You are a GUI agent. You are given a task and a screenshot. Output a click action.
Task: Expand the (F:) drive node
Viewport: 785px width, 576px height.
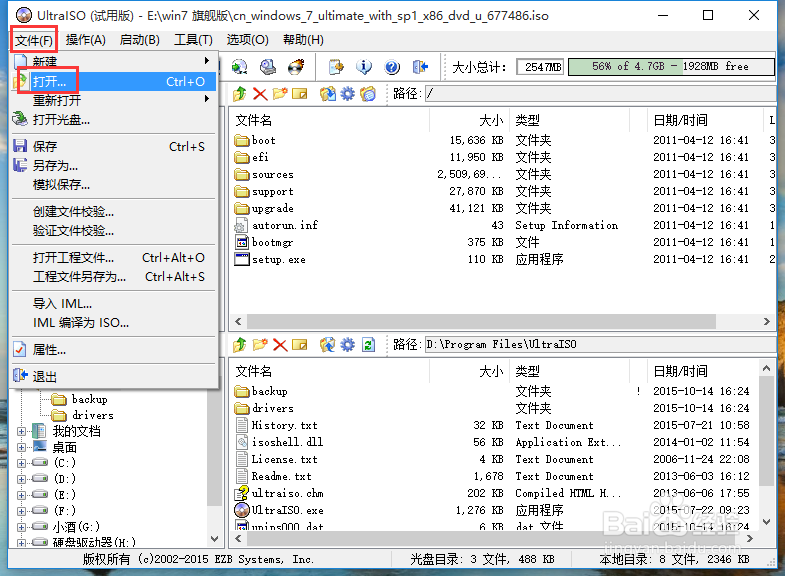[x=21, y=511]
